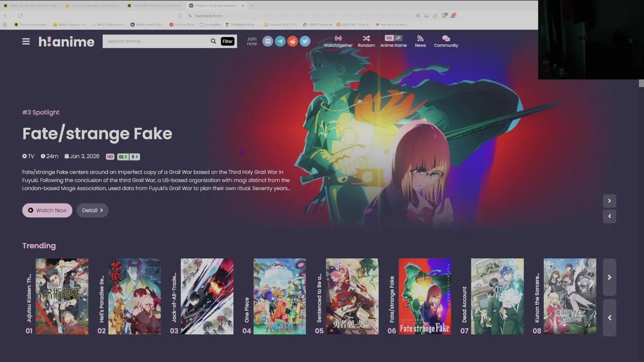The height and width of the screenshot is (362, 644).
Task: Switch to the Watch The Lighthouse tab
Action: 31,6
